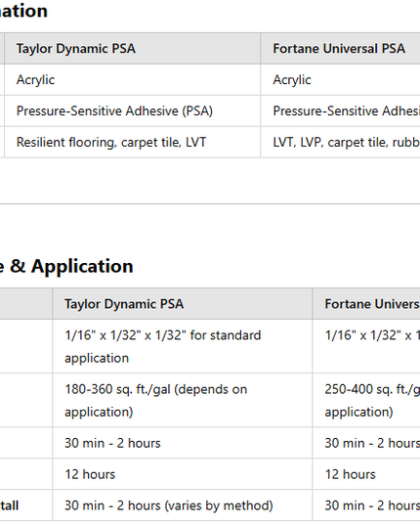Click the Resilient flooring, carpet tile, LVT cell
The height and width of the screenshot is (525, 420).
point(133,142)
